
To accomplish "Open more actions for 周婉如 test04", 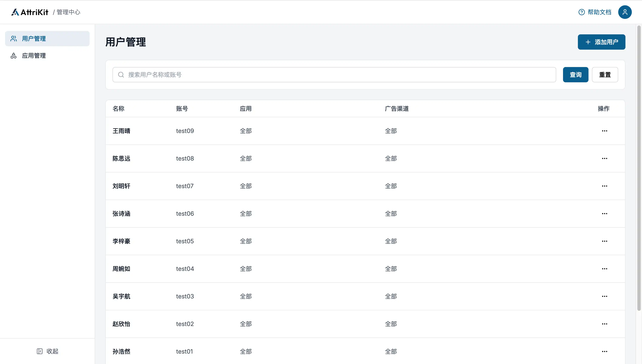I will (x=604, y=269).
